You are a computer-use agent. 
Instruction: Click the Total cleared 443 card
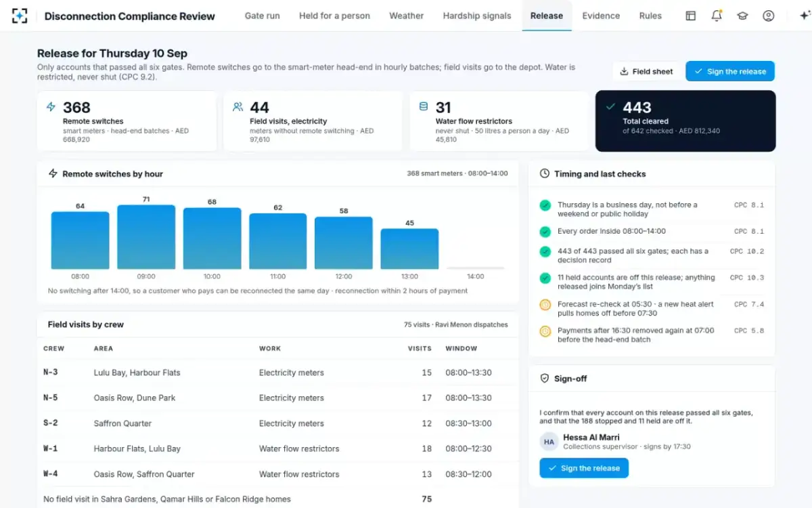pos(685,121)
